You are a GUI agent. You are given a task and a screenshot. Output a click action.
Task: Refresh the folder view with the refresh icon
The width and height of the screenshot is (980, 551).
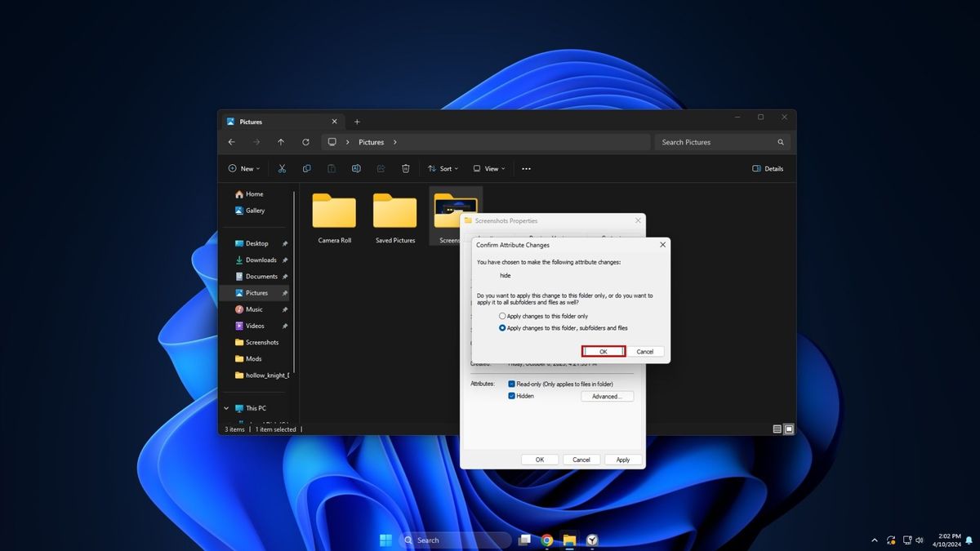(305, 141)
